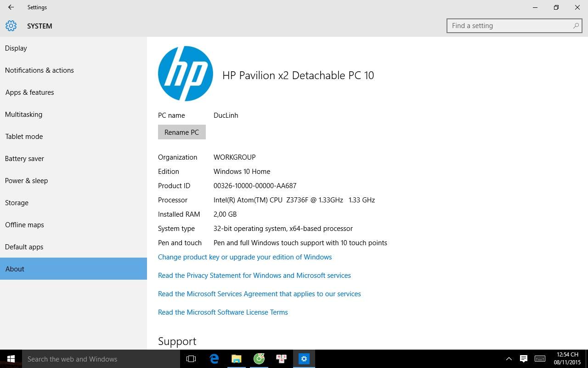Open the Windows Start menu
Image resolution: width=588 pixels, height=368 pixels.
click(x=11, y=359)
